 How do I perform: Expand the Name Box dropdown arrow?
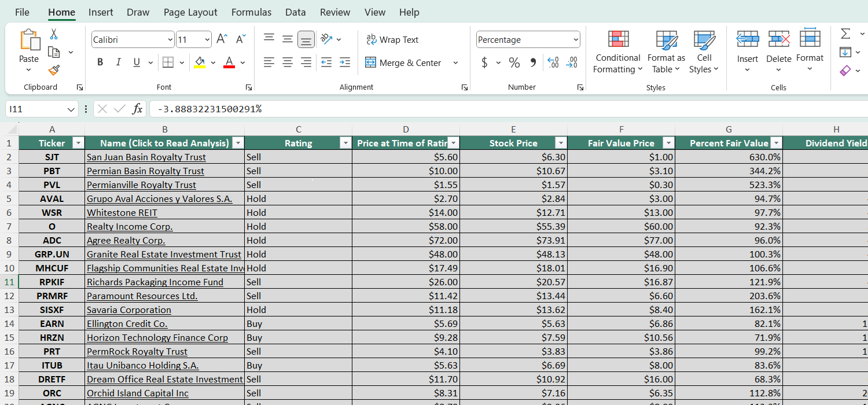pyautogui.click(x=71, y=109)
